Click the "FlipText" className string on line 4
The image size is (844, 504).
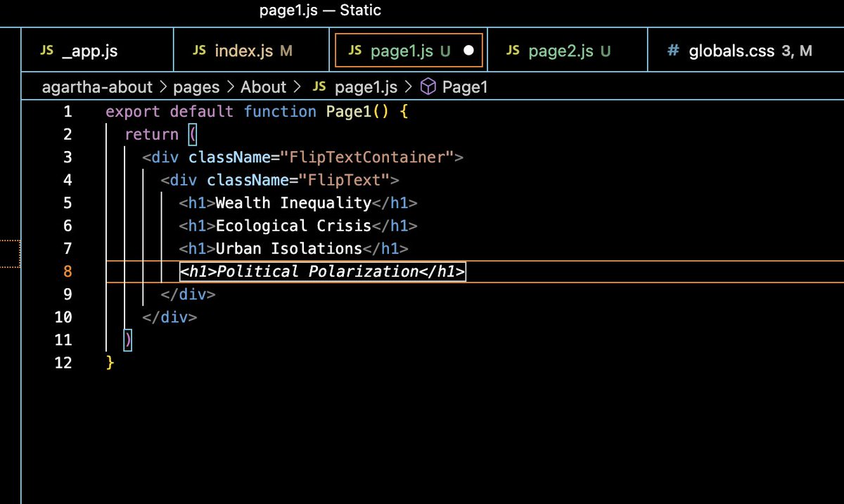coord(345,180)
